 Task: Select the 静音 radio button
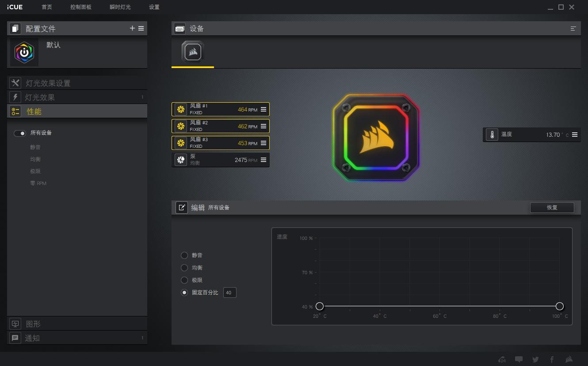pos(184,255)
